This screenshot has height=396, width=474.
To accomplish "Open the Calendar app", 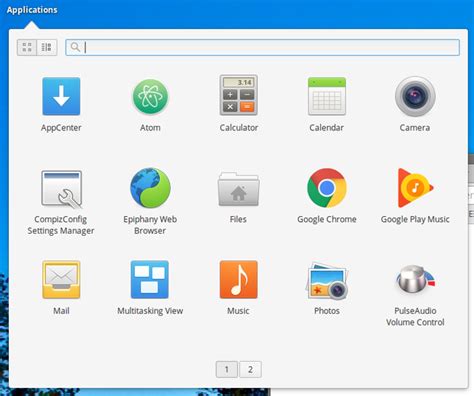I will click(327, 96).
